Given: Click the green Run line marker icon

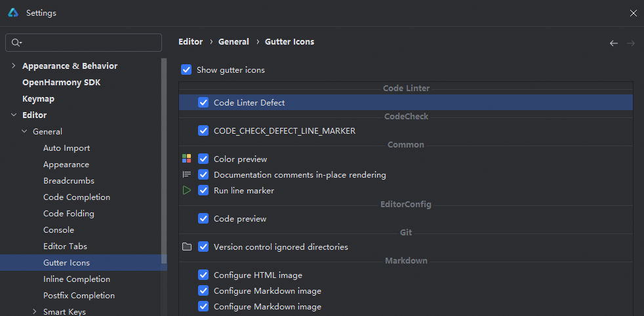Looking at the screenshot, I should [187, 191].
